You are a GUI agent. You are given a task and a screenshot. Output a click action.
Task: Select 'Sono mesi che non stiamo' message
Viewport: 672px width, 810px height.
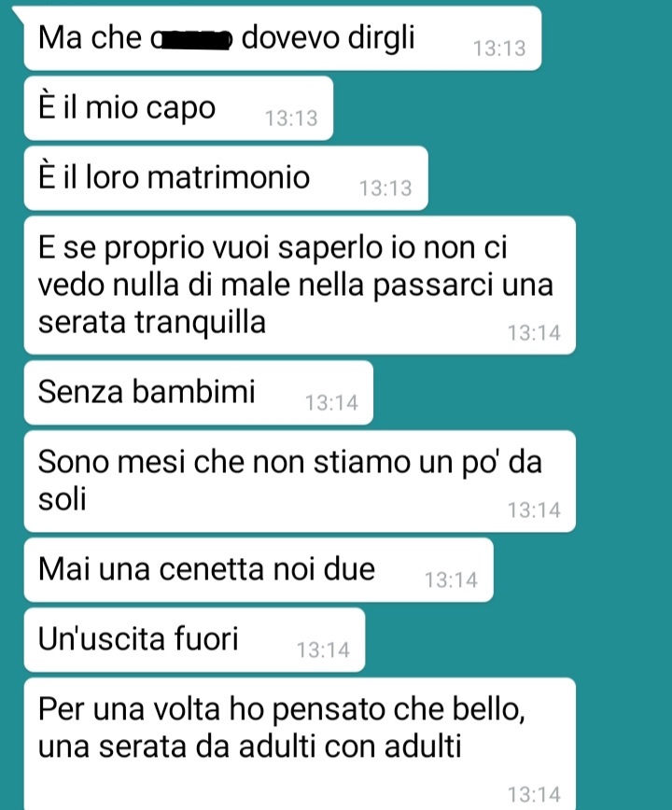click(300, 481)
